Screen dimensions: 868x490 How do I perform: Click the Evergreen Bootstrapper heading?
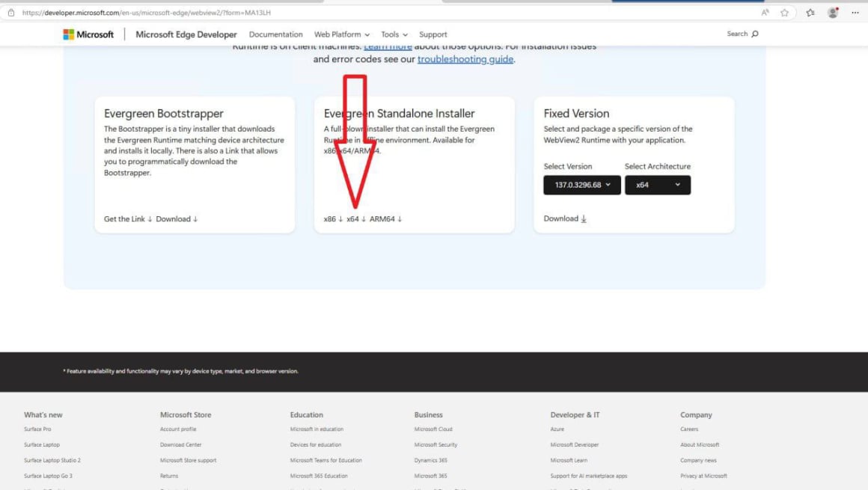pyautogui.click(x=164, y=114)
